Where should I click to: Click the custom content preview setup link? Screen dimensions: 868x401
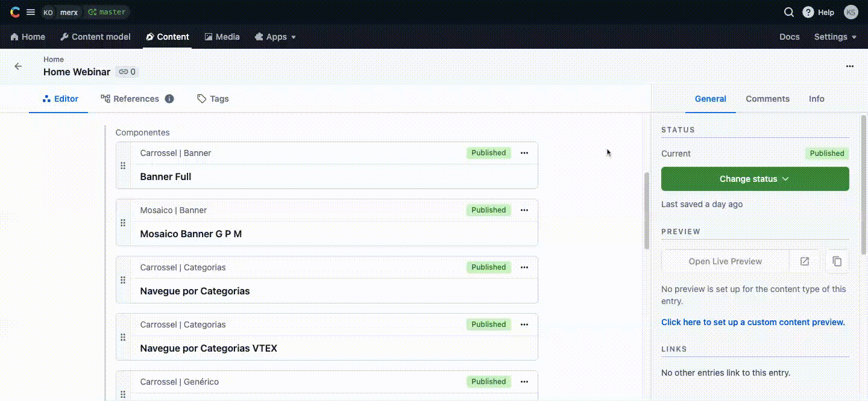(x=753, y=322)
